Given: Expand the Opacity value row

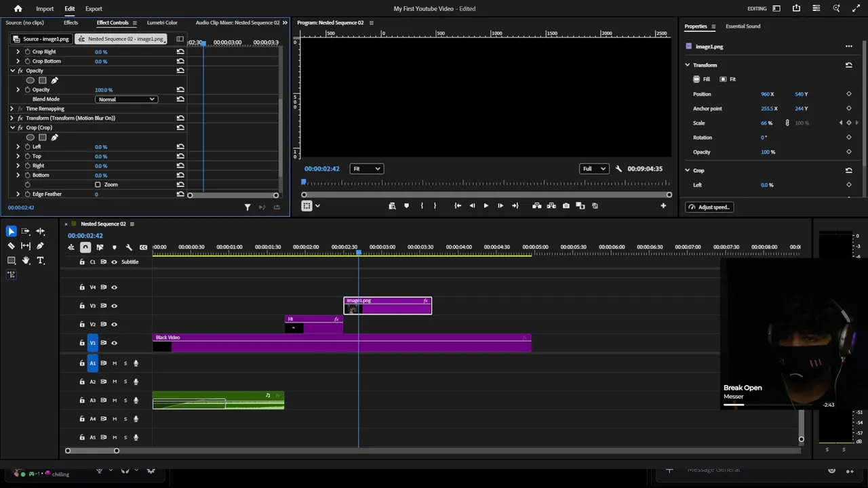Looking at the screenshot, I should tap(18, 89).
